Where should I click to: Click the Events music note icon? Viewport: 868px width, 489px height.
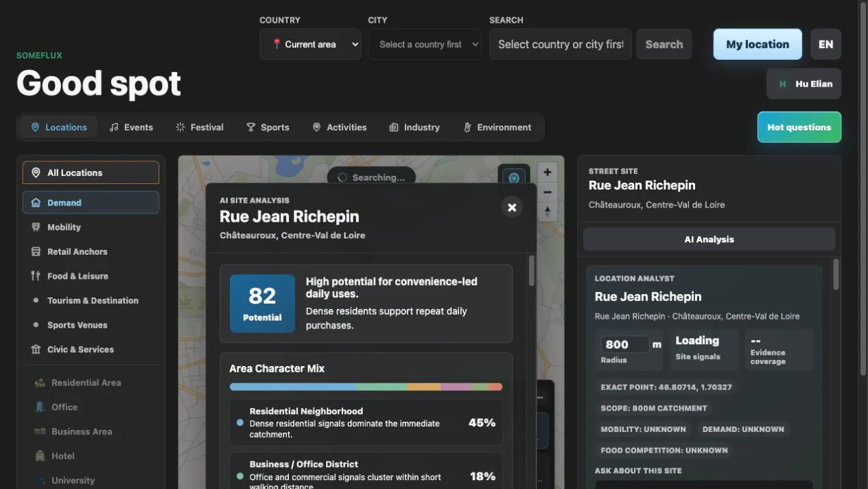click(114, 127)
